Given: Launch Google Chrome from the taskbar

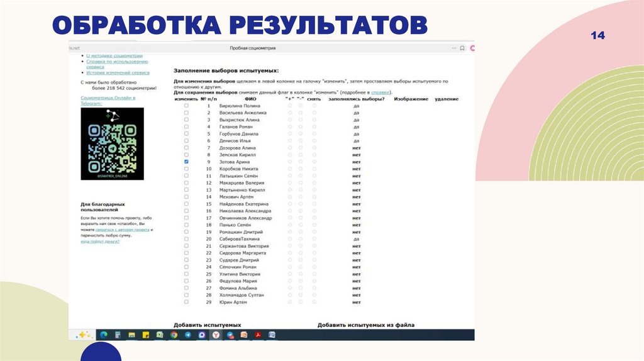Looking at the screenshot, I should [x=174, y=335].
